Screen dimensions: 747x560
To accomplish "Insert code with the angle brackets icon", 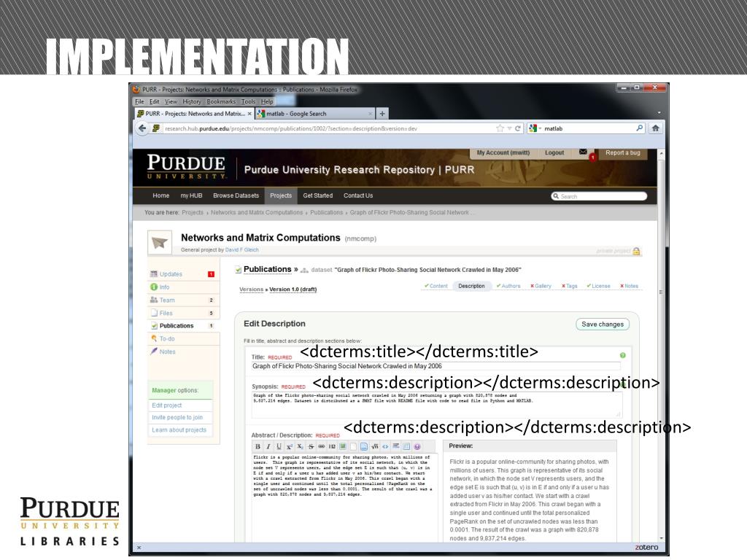I will [x=385, y=447].
